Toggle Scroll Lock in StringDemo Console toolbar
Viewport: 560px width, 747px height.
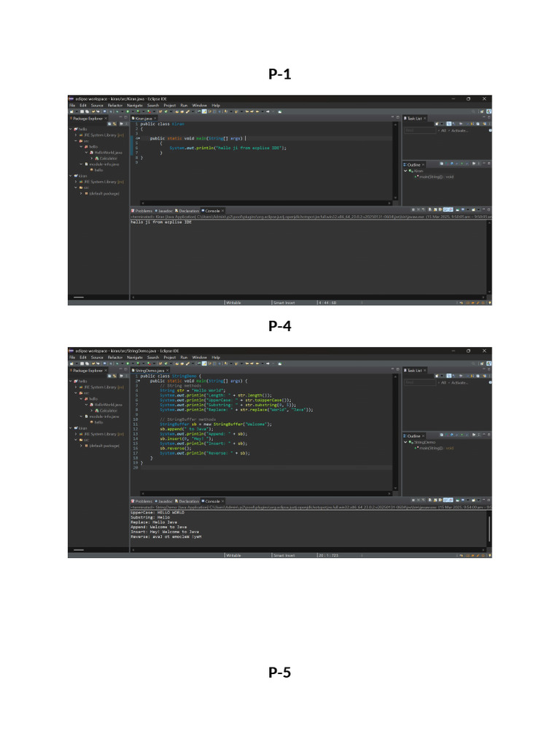tap(435, 500)
